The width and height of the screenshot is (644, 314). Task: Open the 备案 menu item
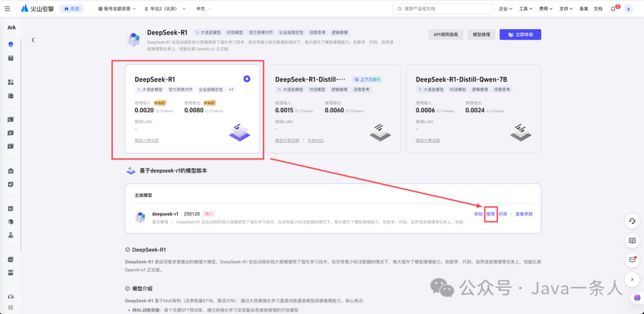(x=584, y=8)
